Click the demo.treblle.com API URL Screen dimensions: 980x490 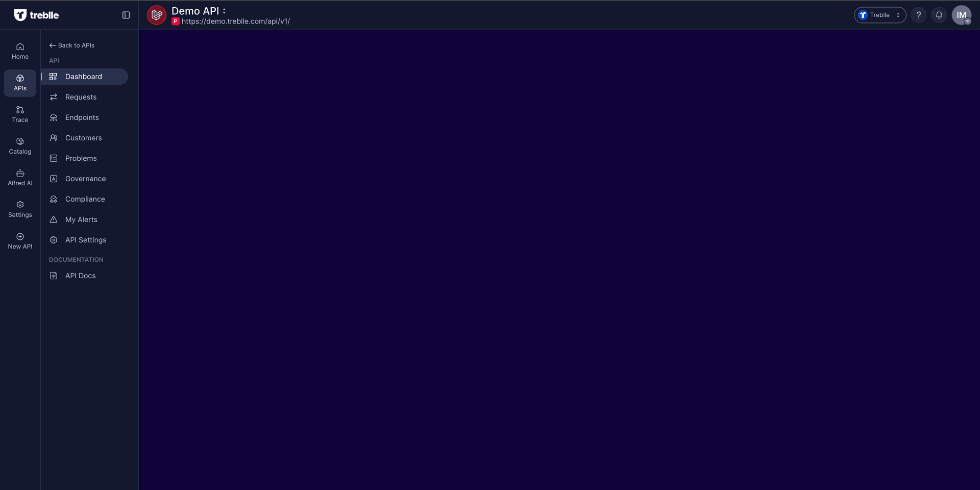pos(236,21)
